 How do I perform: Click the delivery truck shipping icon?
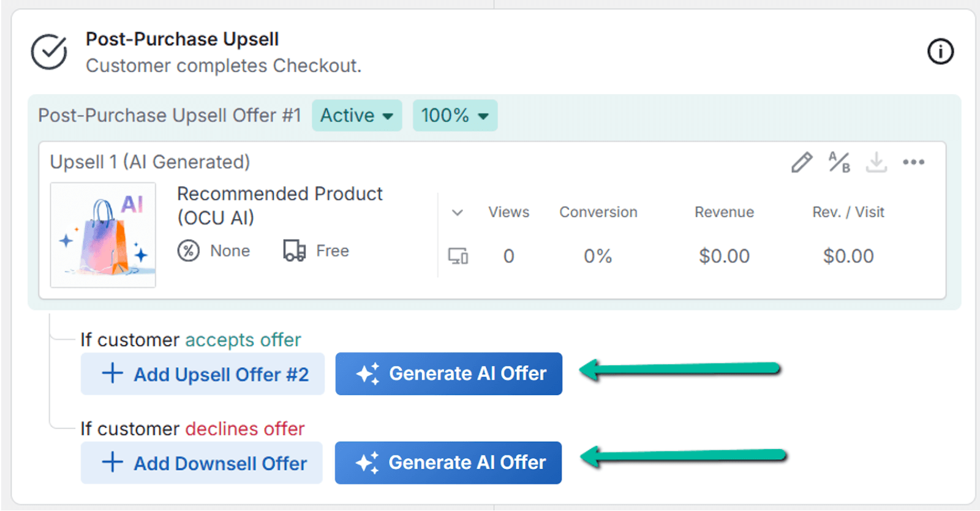(295, 250)
